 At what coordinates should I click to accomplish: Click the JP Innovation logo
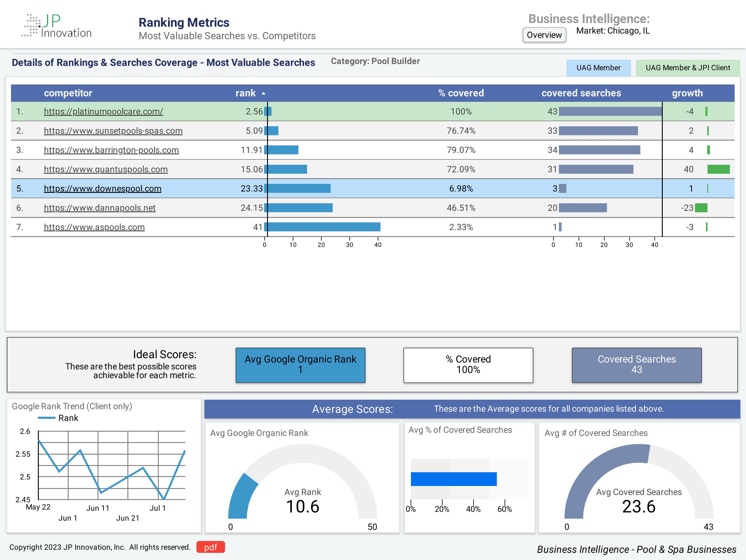pyautogui.click(x=56, y=26)
